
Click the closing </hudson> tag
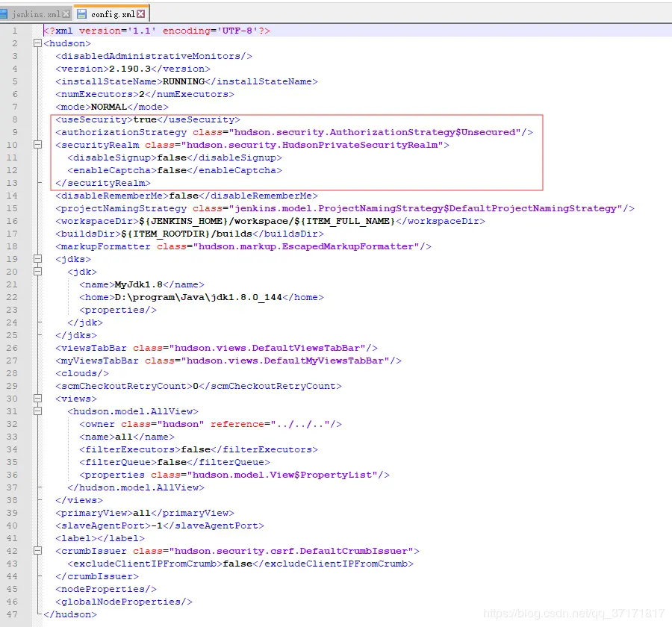pos(70,614)
